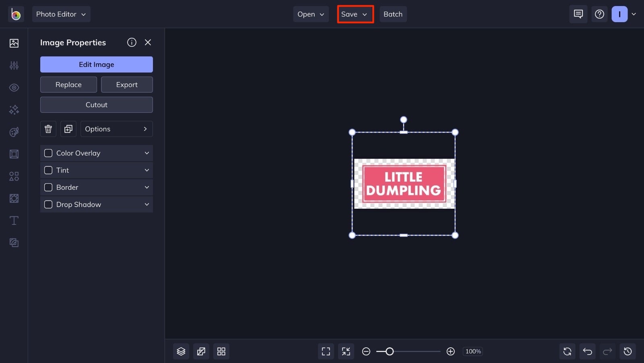The width and height of the screenshot is (644, 363).
Task: Open the Frames tool in sidebar
Action: click(x=14, y=154)
